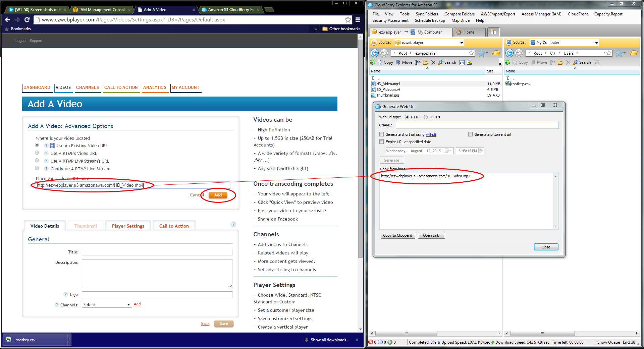Bookmark current ezwebplayer path with star

point(471,53)
